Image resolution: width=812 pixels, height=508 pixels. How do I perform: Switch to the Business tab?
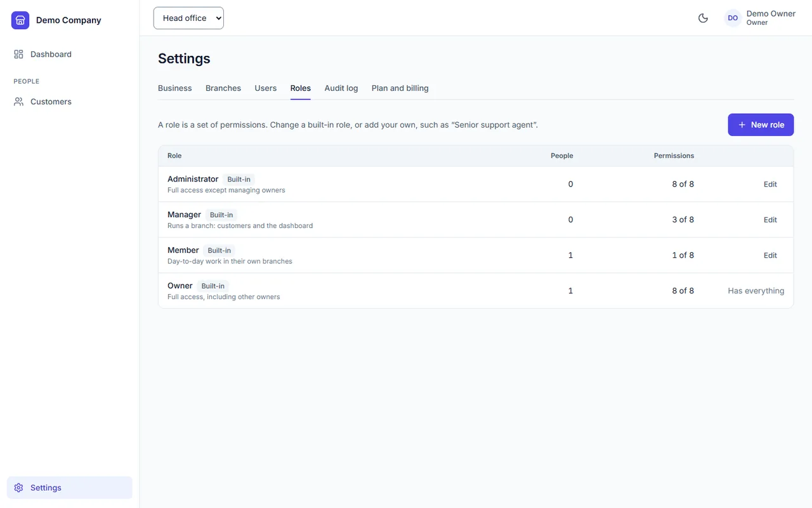[174, 88]
